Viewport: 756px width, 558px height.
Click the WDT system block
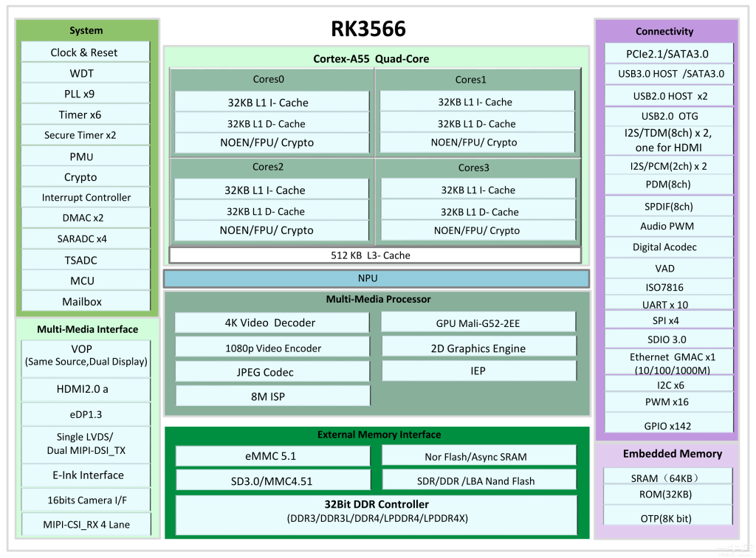pos(86,73)
